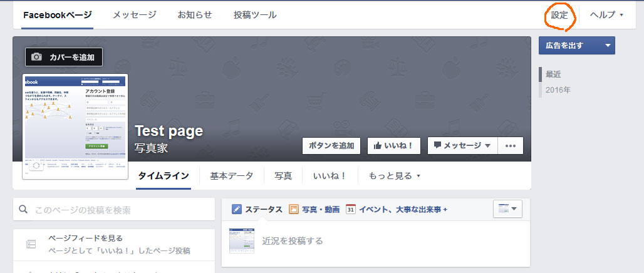Screen dimensions: 644x273
Task: Click the status pencil icon
Action: tap(236, 209)
